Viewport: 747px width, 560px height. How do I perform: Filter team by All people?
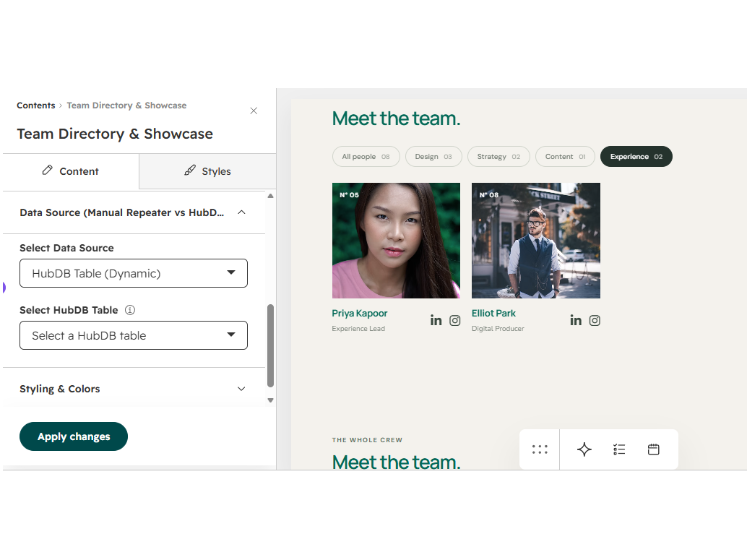(366, 156)
